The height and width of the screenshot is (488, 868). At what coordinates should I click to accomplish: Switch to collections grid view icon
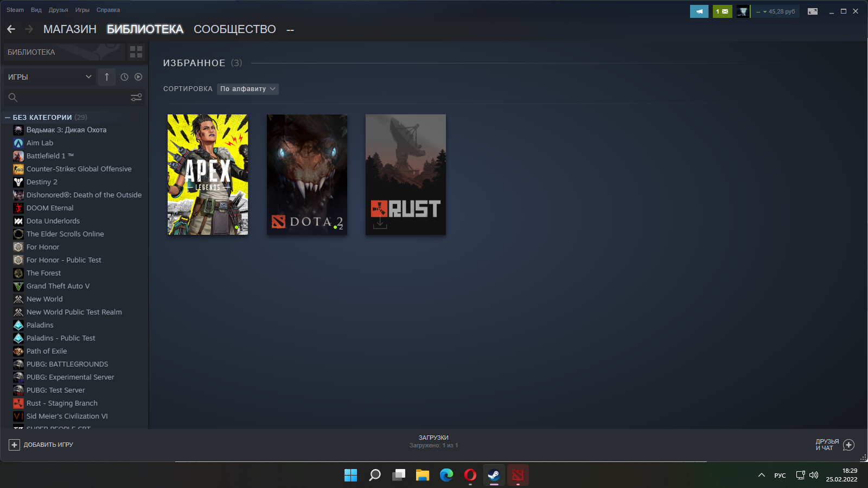pyautogui.click(x=136, y=52)
